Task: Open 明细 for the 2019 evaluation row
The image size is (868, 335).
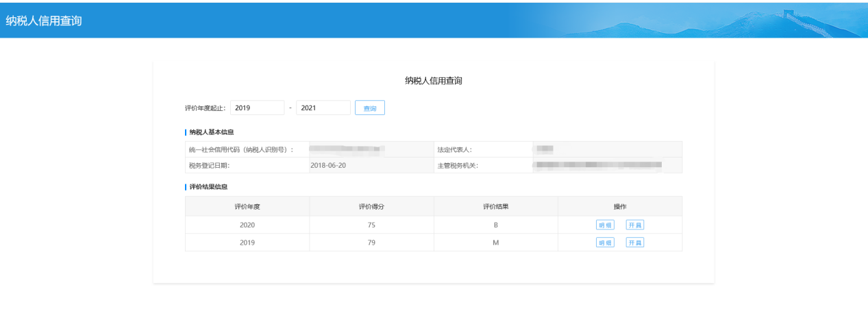Action: click(605, 243)
